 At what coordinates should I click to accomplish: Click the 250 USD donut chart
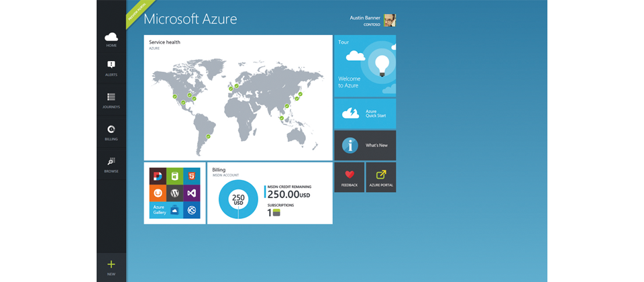coord(238,199)
